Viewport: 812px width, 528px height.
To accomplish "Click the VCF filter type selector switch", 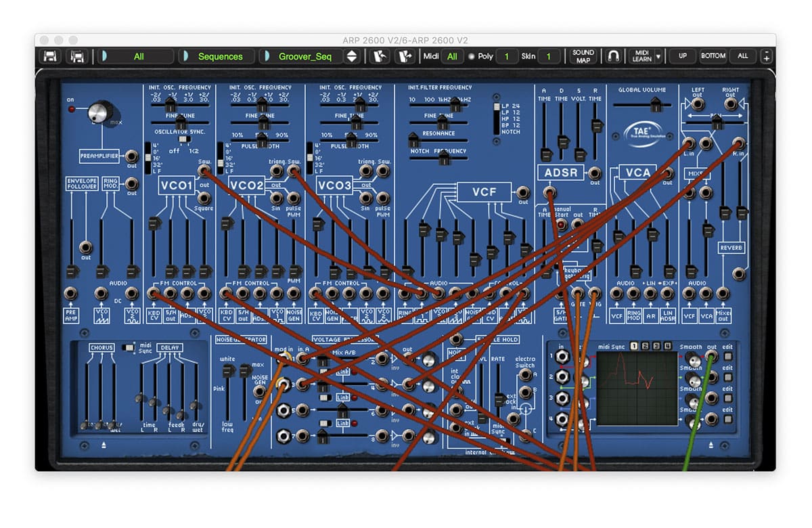I will pos(496,118).
